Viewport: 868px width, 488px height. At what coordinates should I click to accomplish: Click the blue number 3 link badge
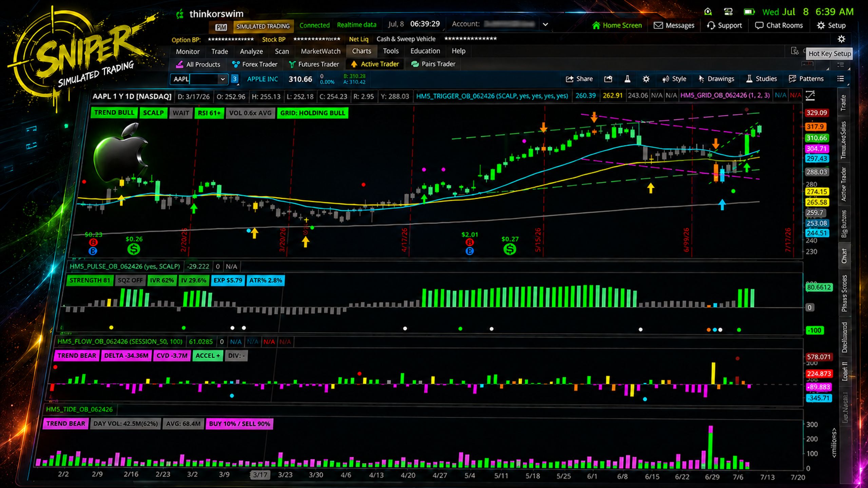tap(234, 79)
